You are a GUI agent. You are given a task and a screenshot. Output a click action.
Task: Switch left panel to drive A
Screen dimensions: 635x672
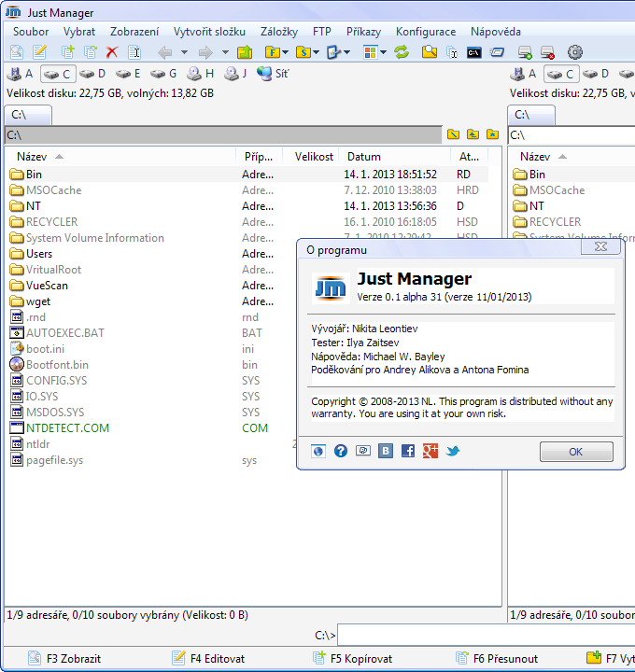point(20,74)
